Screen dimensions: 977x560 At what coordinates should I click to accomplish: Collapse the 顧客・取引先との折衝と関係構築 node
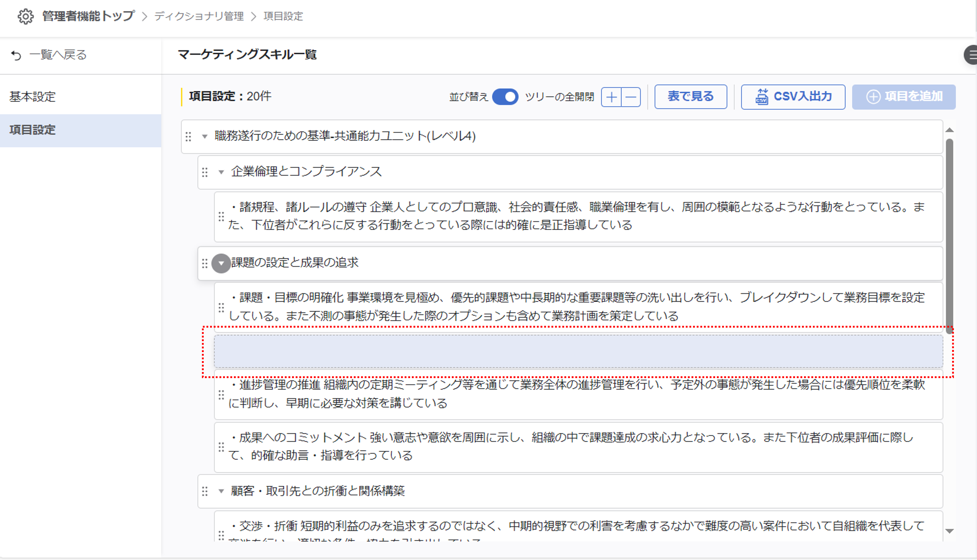221,491
